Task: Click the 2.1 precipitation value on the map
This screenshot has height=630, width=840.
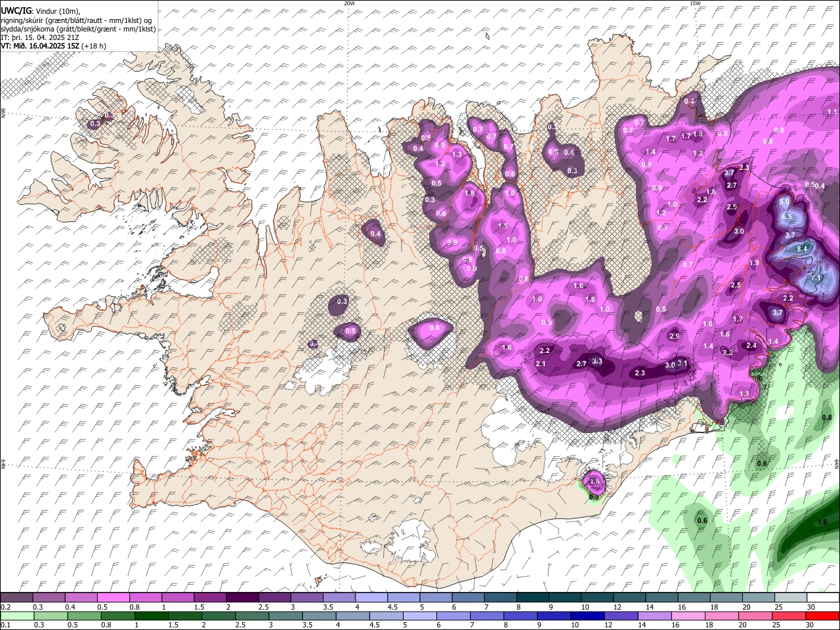Action: point(541,364)
